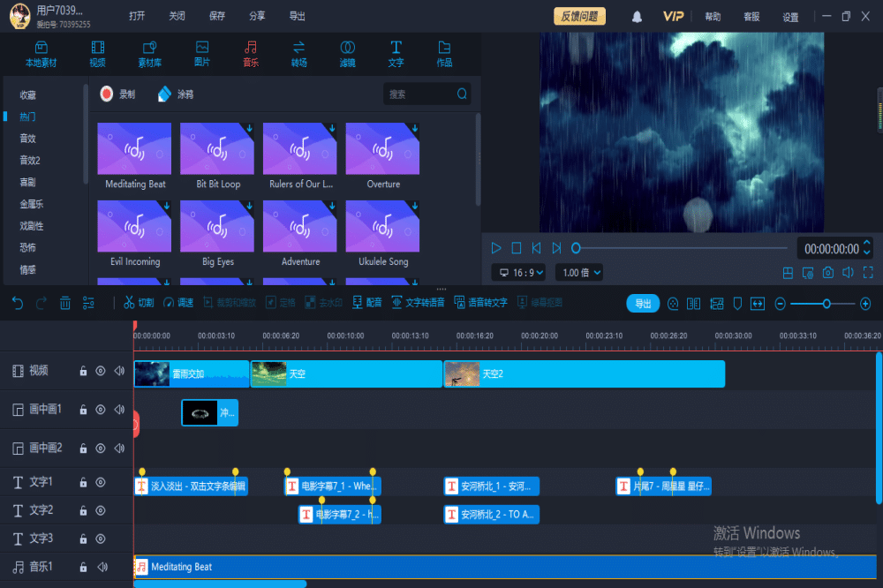This screenshot has height=588, width=883.
Task: Click the blue 导出 export button
Action: pos(643,304)
